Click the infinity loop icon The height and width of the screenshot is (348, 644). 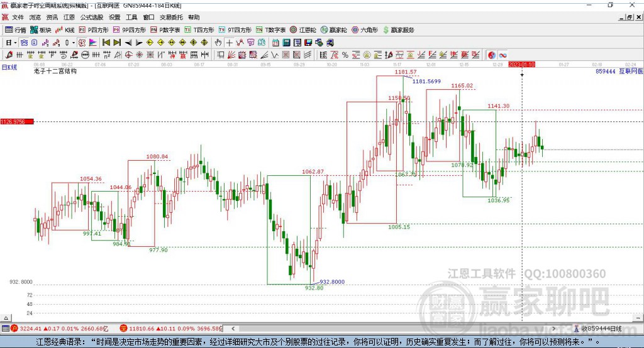502,55
